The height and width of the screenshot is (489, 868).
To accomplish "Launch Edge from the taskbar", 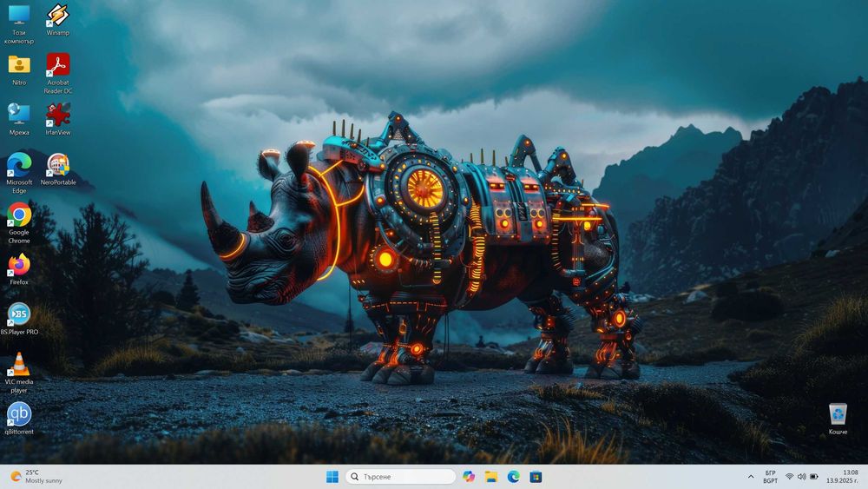I will [513, 477].
